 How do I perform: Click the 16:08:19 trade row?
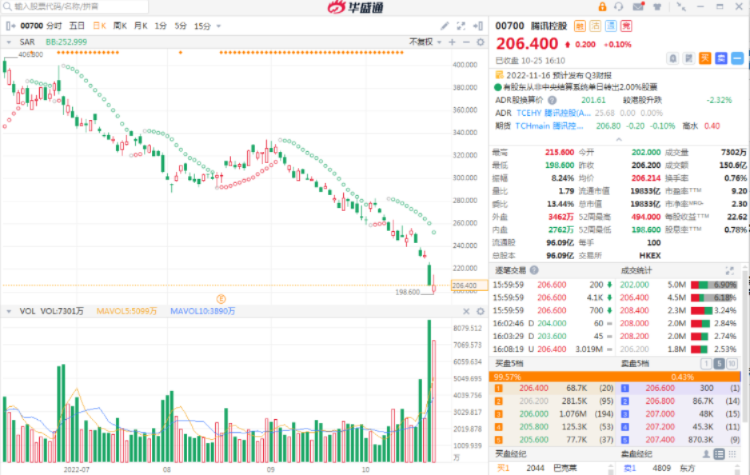[x=552, y=350]
